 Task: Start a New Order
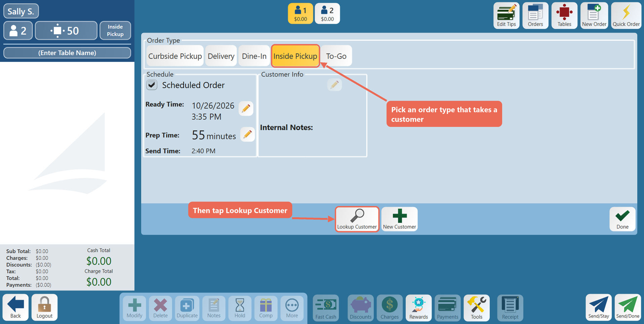click(594, 15)
